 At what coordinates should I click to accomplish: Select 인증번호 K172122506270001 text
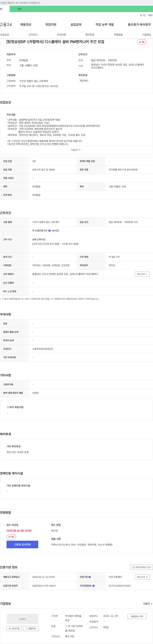(x=120, y=586)
